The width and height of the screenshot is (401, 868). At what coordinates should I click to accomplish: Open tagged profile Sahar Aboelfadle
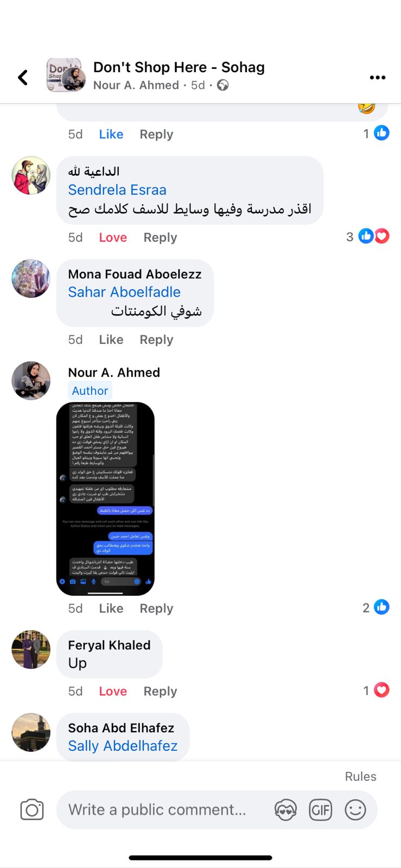[x=124, y=292]
